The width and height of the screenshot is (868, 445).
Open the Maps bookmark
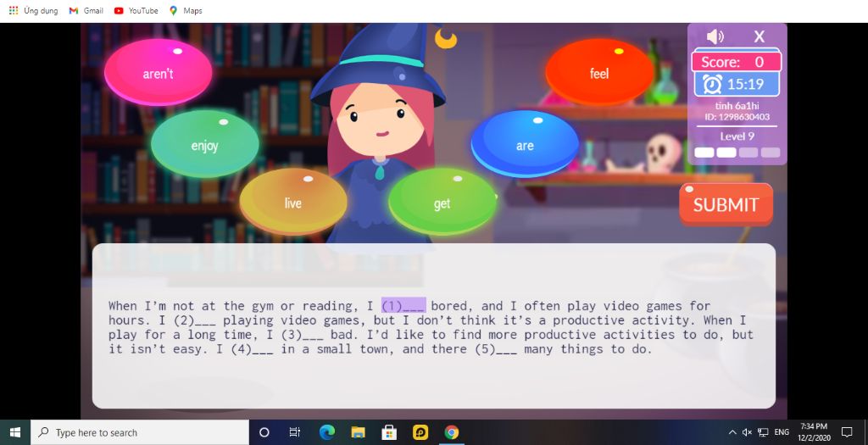pyautogui.click(x=186, y=10)
